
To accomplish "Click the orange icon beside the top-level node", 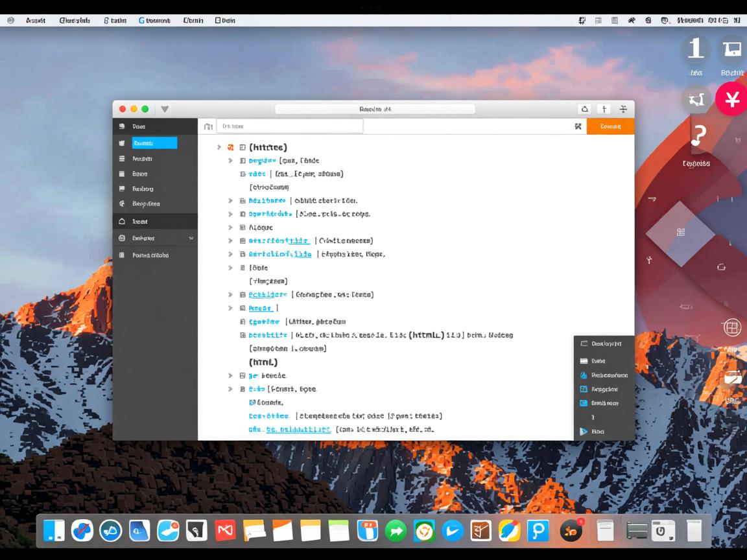I will 231,147.
